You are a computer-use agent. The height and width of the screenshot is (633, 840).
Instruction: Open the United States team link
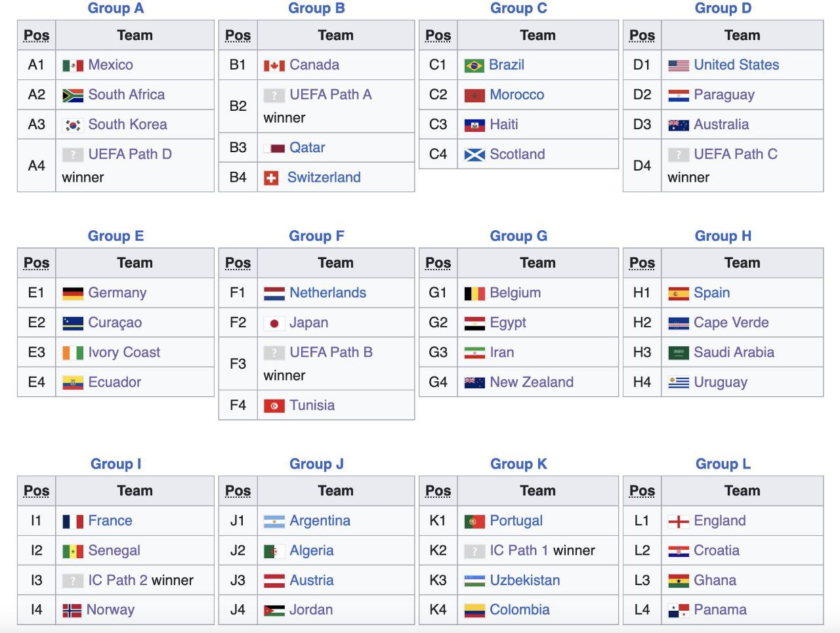click(x=736, y=65)
